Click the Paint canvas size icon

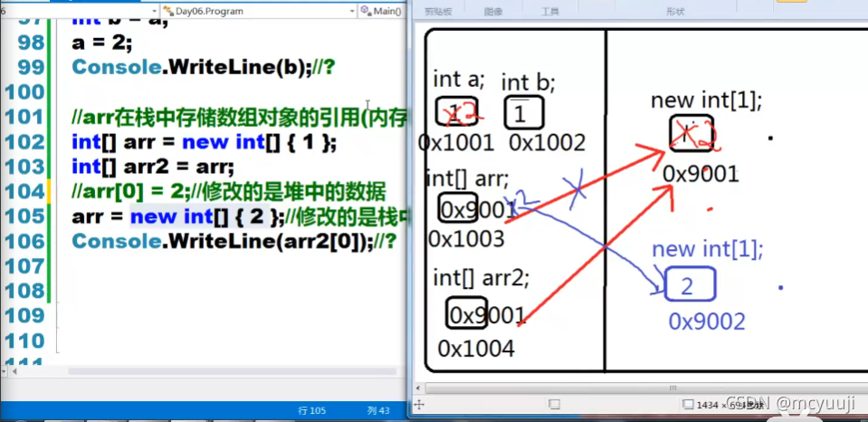688,405
